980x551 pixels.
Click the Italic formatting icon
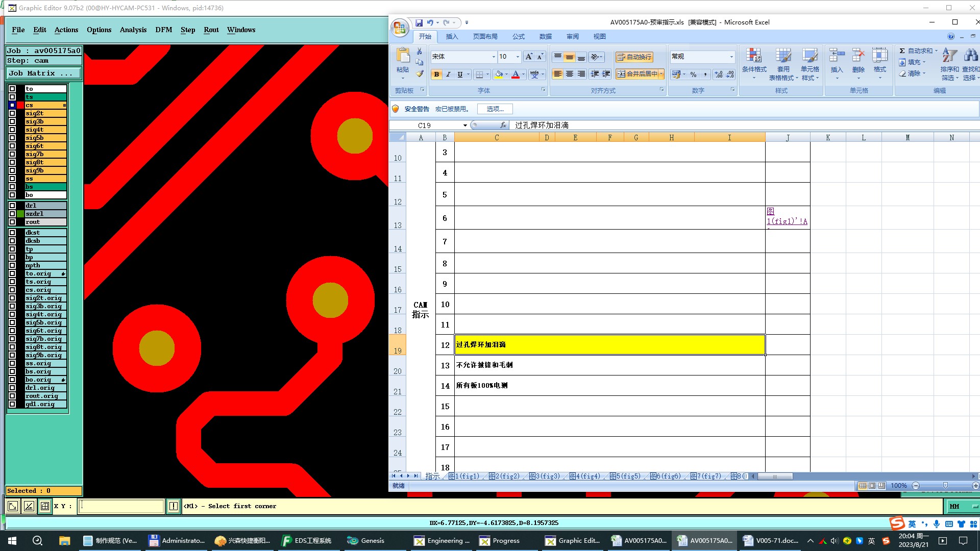tap(448, 74)
